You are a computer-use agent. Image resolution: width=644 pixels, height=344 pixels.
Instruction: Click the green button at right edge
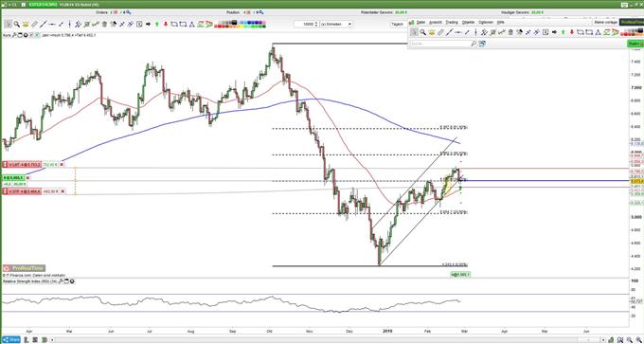coord(635,44)
